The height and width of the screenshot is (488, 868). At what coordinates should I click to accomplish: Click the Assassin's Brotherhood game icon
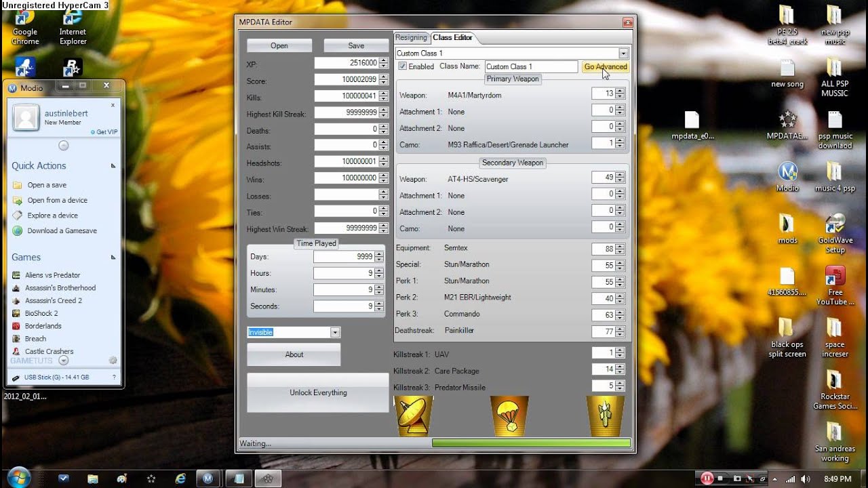coord(16,288)
